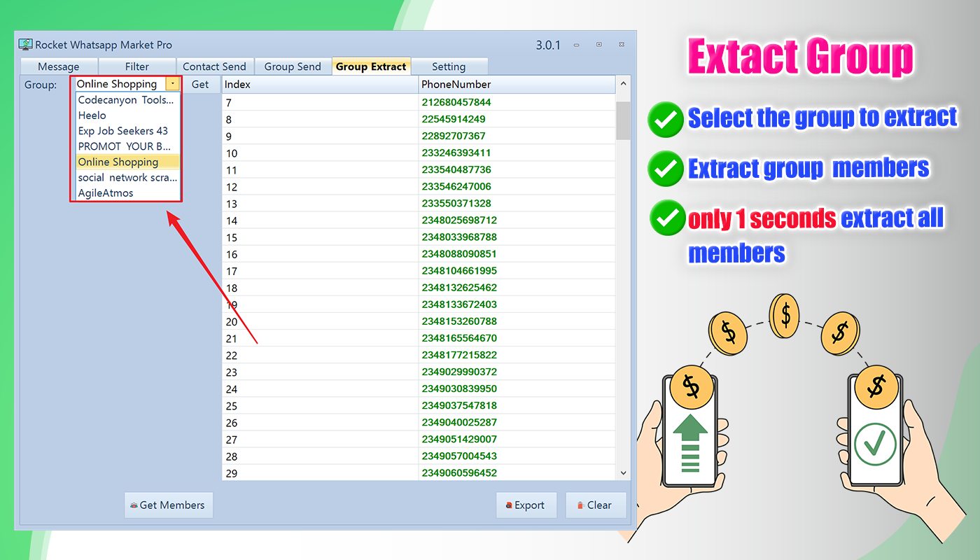Switch to the Setting tab
This screenshot has width=980, height=560.
click(450, 66)
